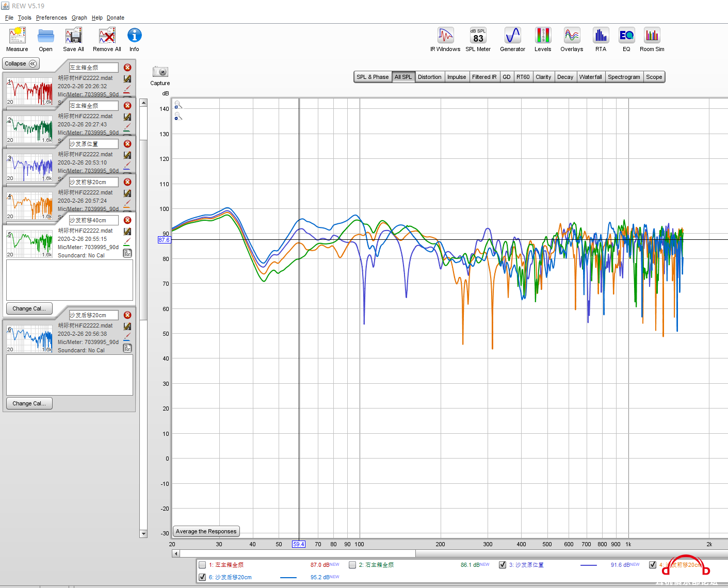
Task: Uncheck trace 6 沙发后移20cm checkbox
Action: [202, 577]
